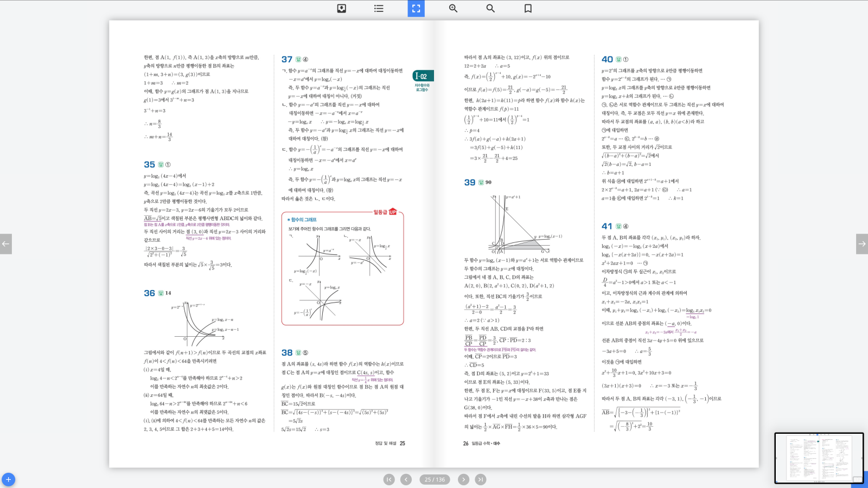This screenshot has width=868, height=488.
Task: Toggle fullscreen view mode
Action: (416, 9)
